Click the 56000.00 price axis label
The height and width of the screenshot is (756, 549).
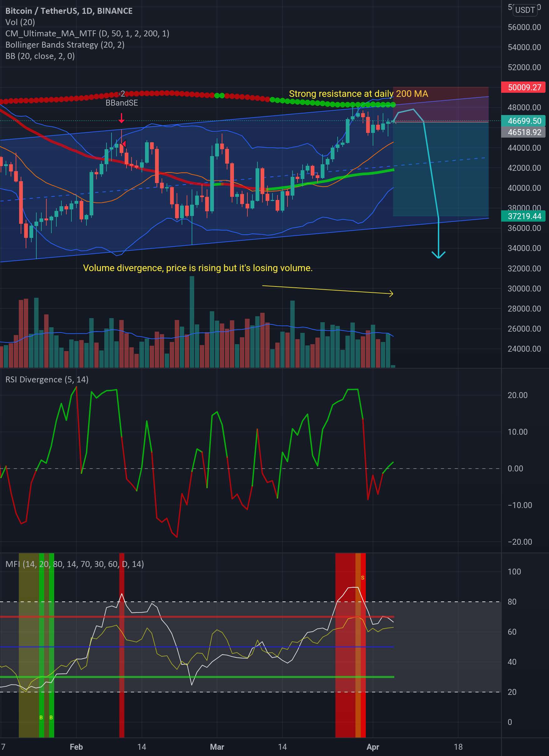(524, 27)
